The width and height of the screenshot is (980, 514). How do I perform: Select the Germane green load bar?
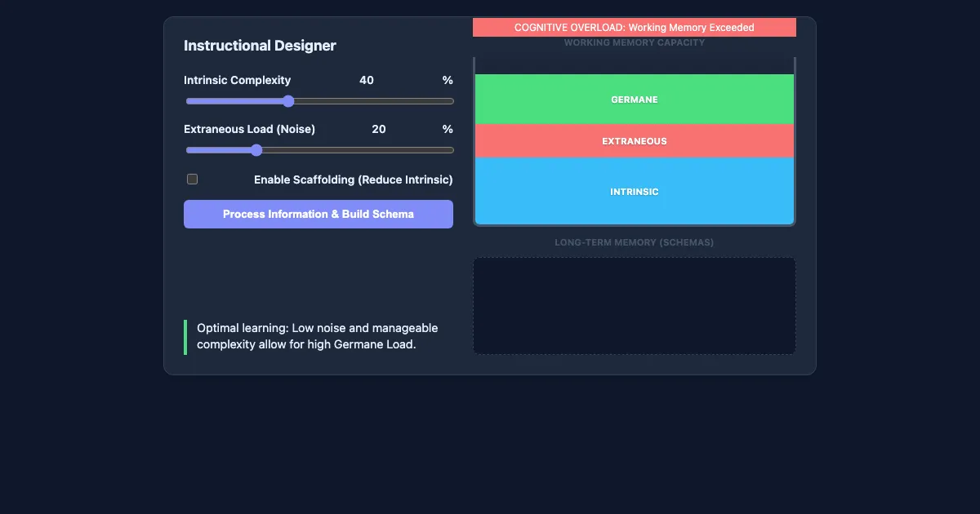(635, 100)
